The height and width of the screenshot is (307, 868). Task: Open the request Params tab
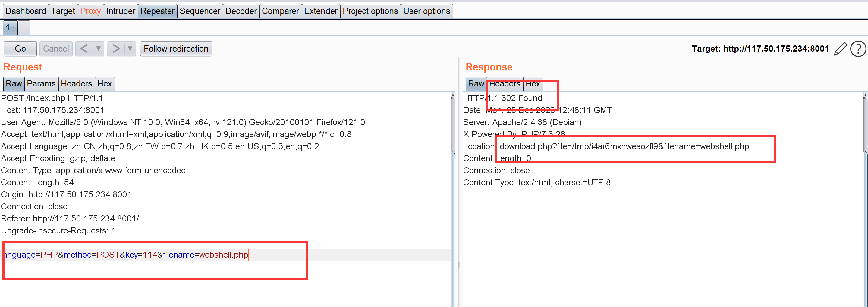tap(41, 83)
